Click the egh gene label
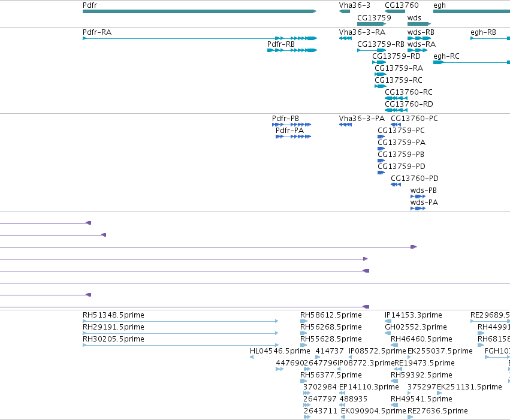 tap(439, 5)
